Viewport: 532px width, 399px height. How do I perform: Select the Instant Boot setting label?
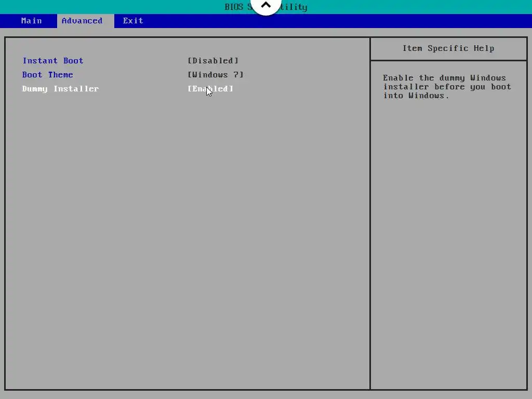click(x=53, y=61)
